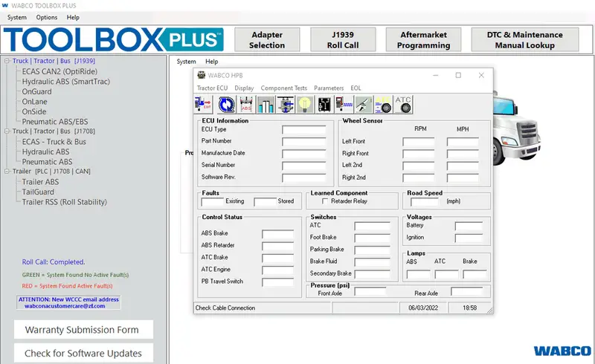Select Trailer RSS (Roll Stability) item
The image size is (595, 364).
pos(65,202)
